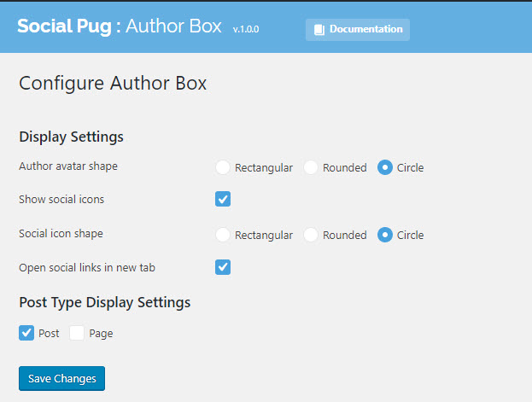
Task: Click the Open social links in new tab label
Action: coord(87,268)
